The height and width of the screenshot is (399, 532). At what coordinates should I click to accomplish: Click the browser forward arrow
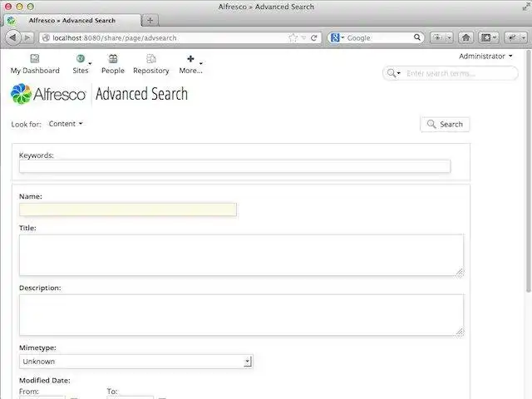click(x=27, y=37)
